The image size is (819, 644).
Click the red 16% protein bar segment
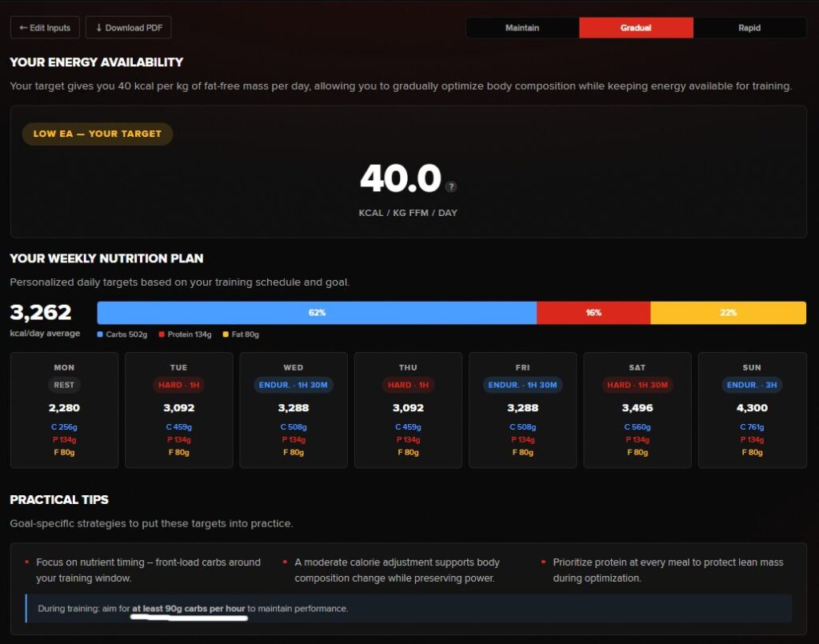(593, 313)
